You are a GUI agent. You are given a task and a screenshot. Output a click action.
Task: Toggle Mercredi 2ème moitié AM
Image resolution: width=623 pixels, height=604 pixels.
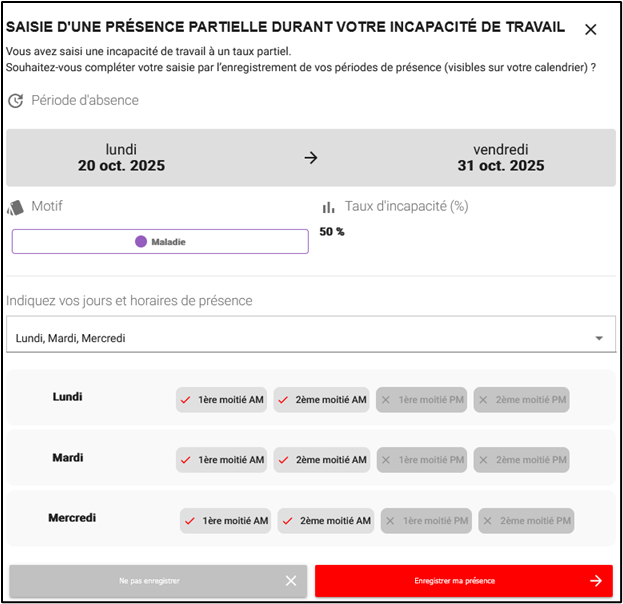coord(325,521)
